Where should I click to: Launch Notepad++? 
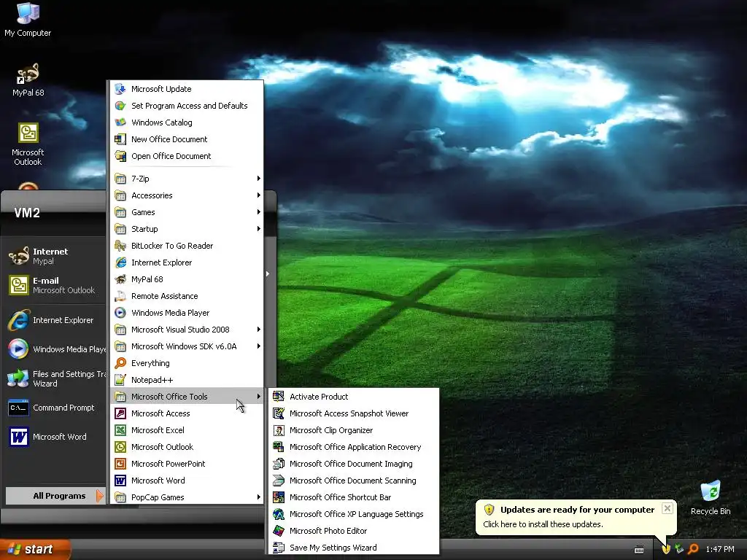[x=186, y=379]
